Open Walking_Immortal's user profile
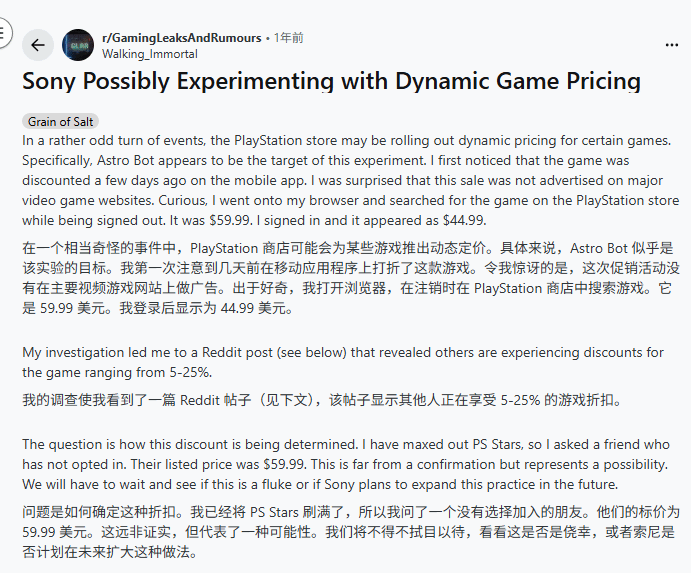Image resolution: width=691 pixels, height=573 pixels. pyautogui.click(x=150, y=54)
